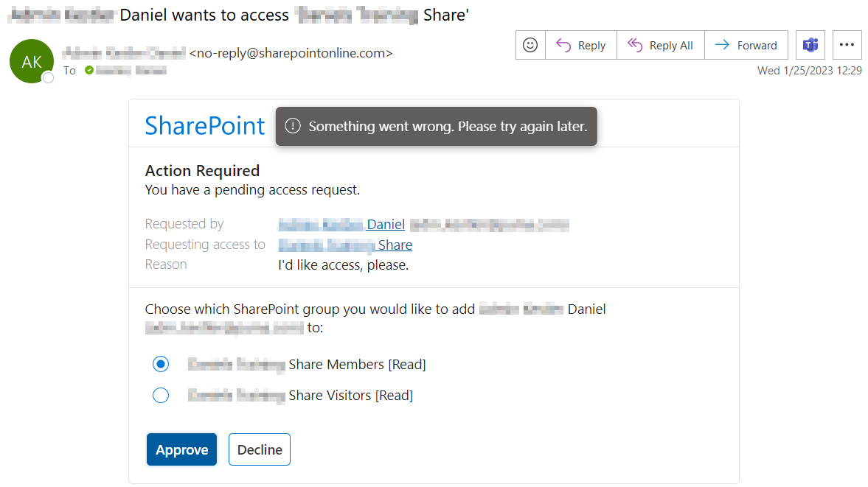Screen dimensions: 868x487
Task: Open the requested Share site link
Action: click(394, 245)
